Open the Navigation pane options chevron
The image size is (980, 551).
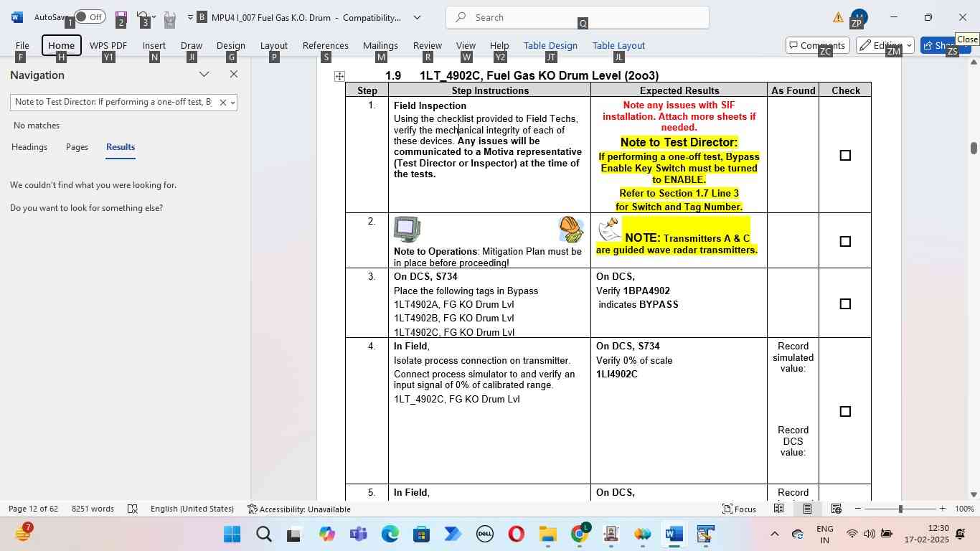click(x=204, y=75)
